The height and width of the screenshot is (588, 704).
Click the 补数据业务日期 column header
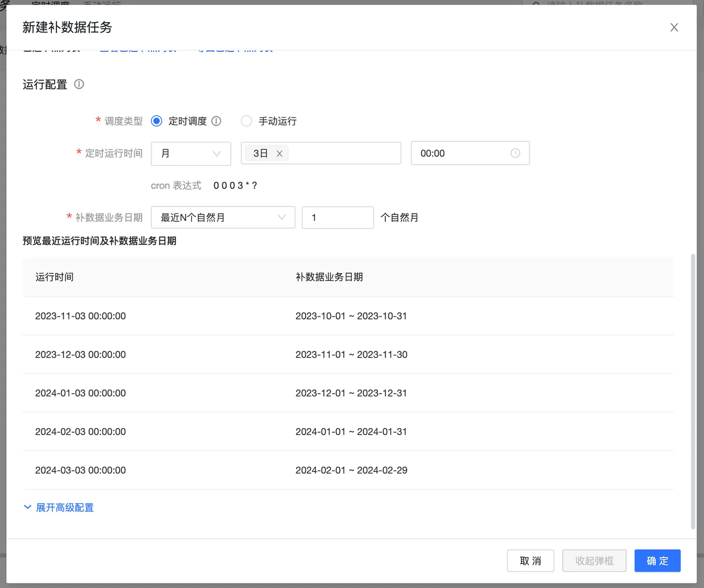[x=329, y=277]
